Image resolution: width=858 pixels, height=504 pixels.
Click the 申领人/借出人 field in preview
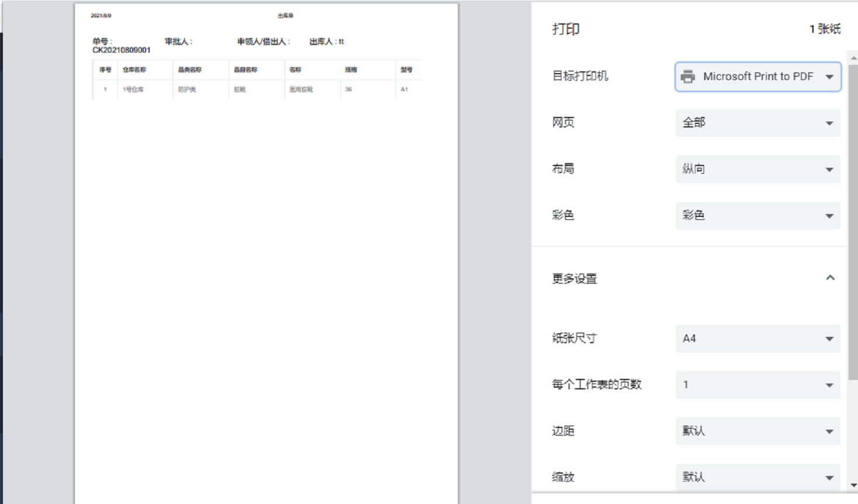tap(263, 42)
